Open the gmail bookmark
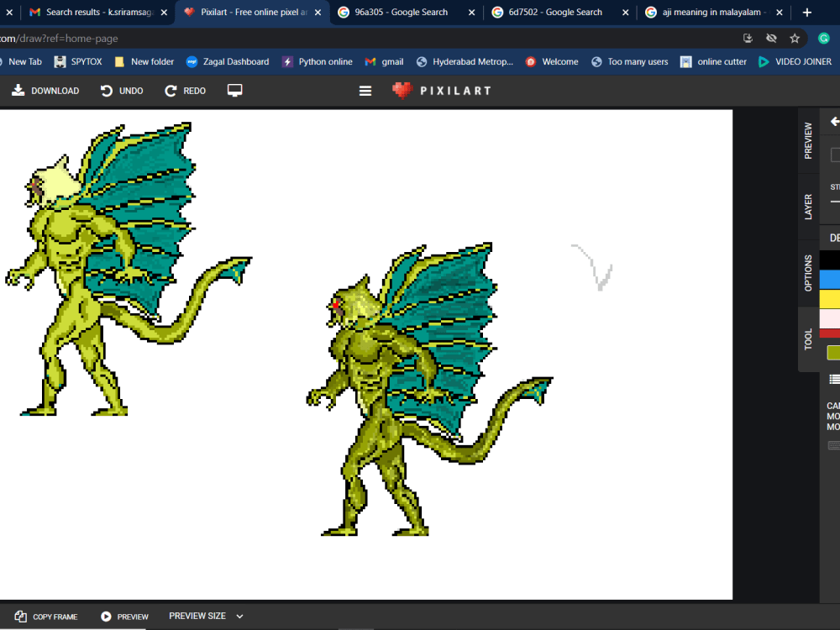Screen dimensions: 840x630 tap(384, 61)
